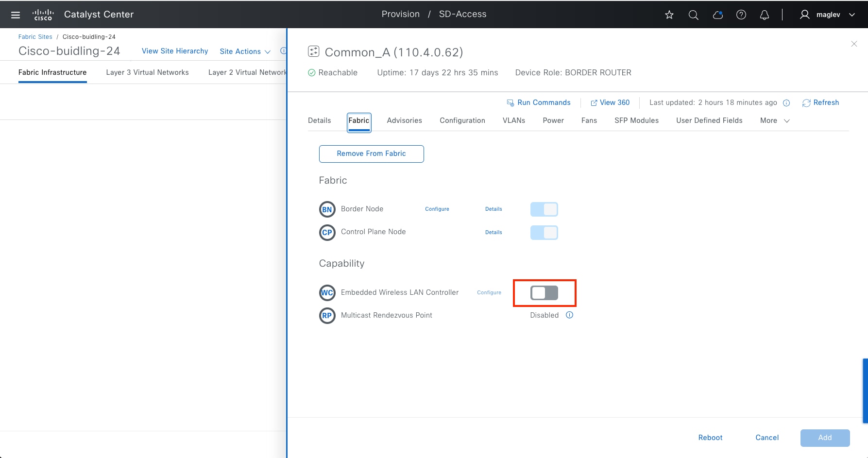Select the Fabric tab

(x=359, y=120)
